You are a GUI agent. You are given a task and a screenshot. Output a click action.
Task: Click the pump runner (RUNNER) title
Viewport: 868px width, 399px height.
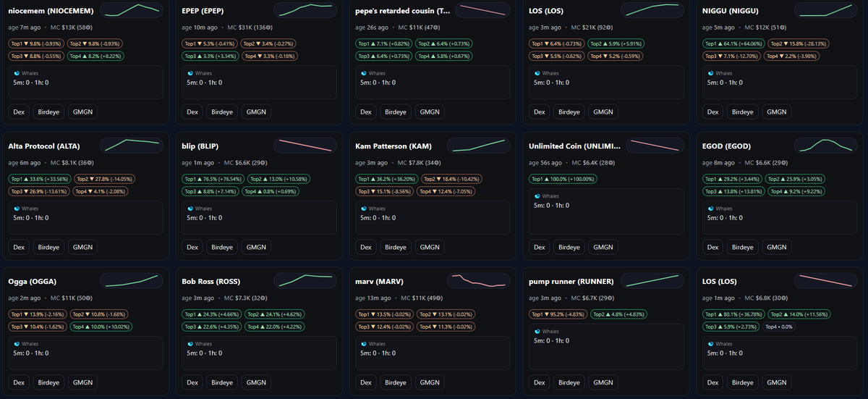tap(571, 282)
